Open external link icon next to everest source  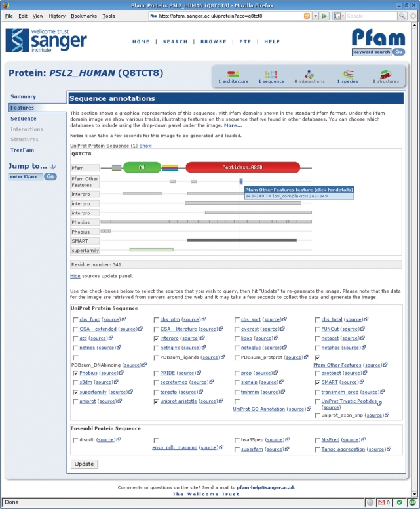tap(282, 329)
